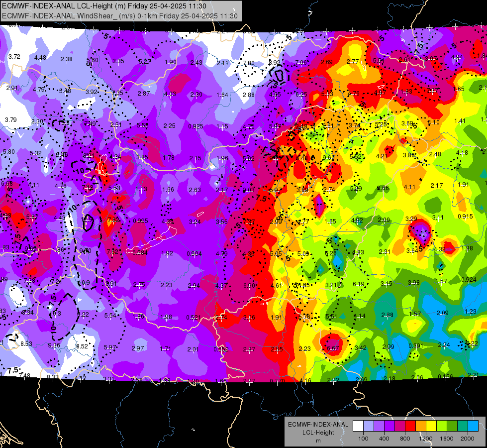
Task: Click ECMWF-INDEX-ANAL text in the legend
Action: click(318, 425)
